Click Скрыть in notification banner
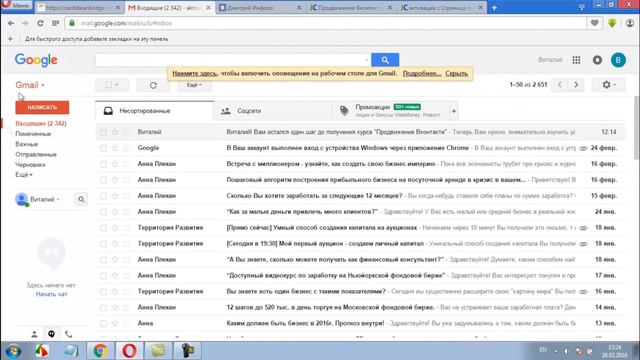Viewport: 640px width, 360px height. (456, 73)
